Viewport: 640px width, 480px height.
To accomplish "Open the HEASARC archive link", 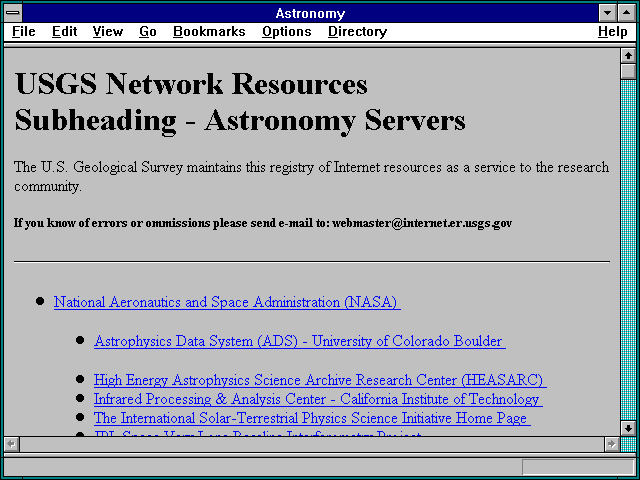I will point(320,380).
